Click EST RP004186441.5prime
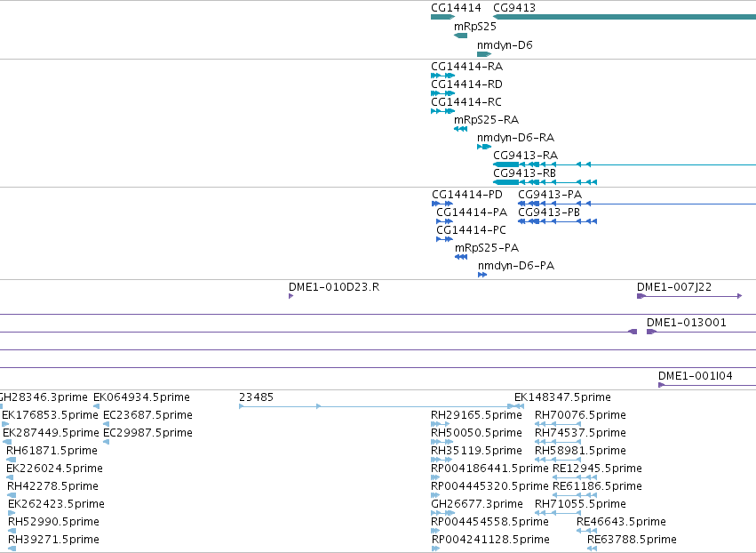The height and width of the screenshot is (553, 756). pos(489,469)
